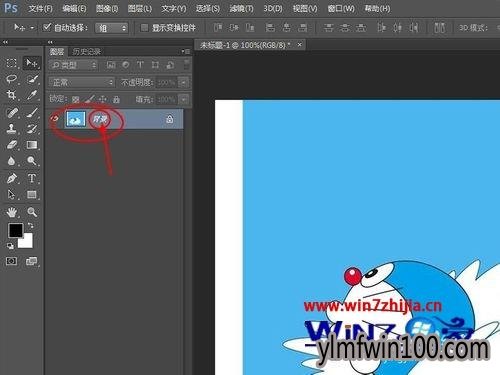Select the 背景 layer thumbnail
The width and height of the screenshot is (500, 375).
point(76,119)
